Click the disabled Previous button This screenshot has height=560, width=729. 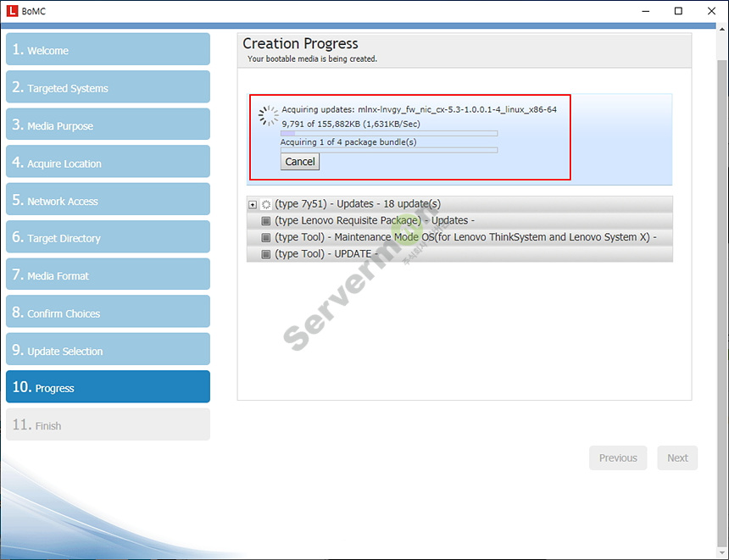click(x=618, y=457)
